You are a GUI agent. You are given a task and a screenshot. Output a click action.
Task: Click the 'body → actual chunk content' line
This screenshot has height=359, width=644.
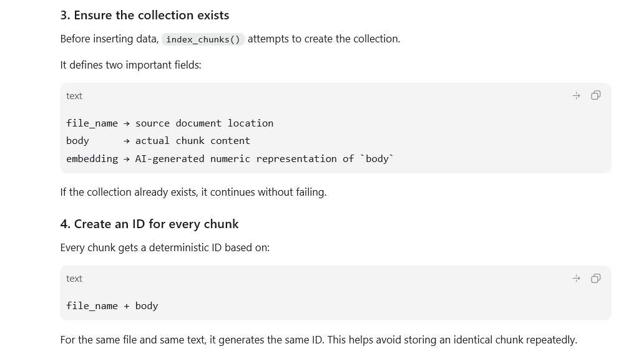click(158, 141)
